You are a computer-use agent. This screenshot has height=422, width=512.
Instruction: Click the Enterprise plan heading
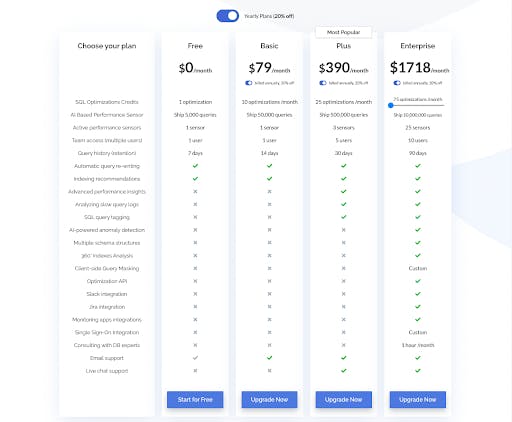pos(418,46)
